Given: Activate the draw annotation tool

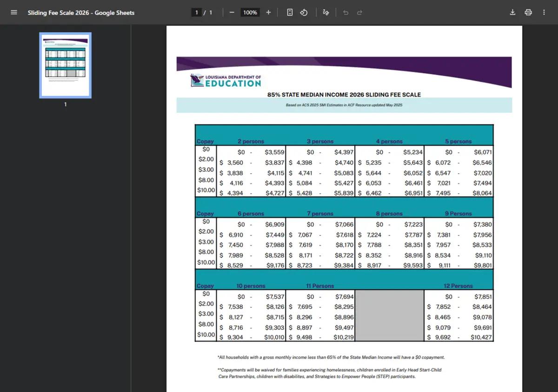Looking at the screenshot, I should (326, 13).
